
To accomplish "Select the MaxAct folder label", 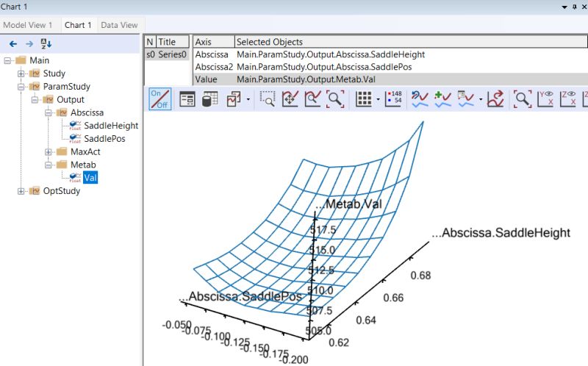I will click(85, 152).
